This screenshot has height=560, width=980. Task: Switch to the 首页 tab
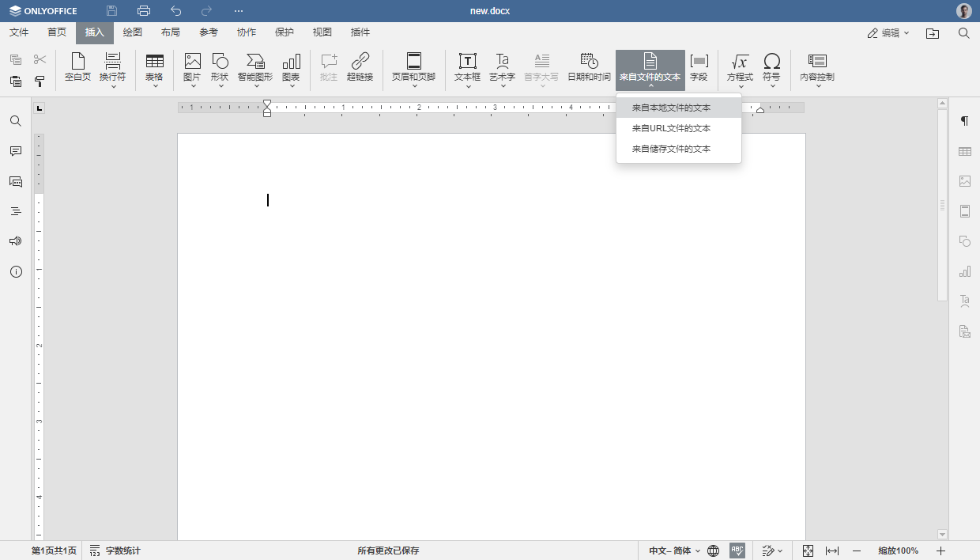(57, 32)
